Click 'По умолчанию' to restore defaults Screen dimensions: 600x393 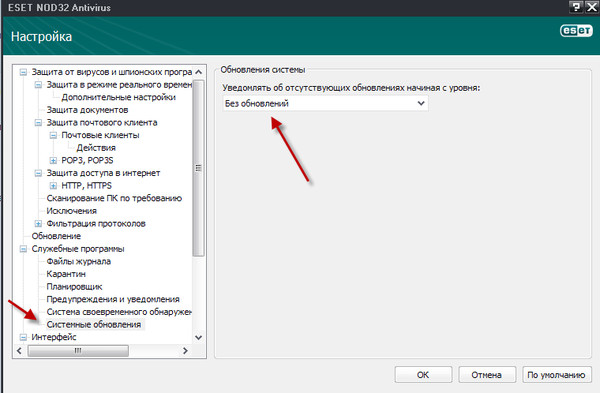[556, 375]
